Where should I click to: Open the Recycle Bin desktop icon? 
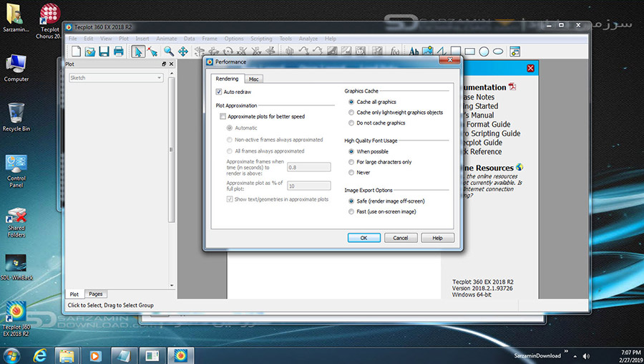16,117
